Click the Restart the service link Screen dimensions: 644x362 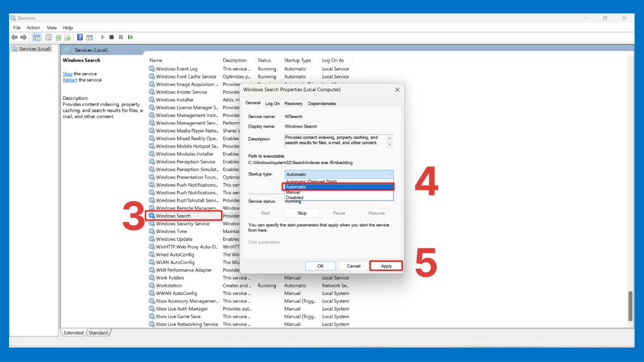[70, 80]
